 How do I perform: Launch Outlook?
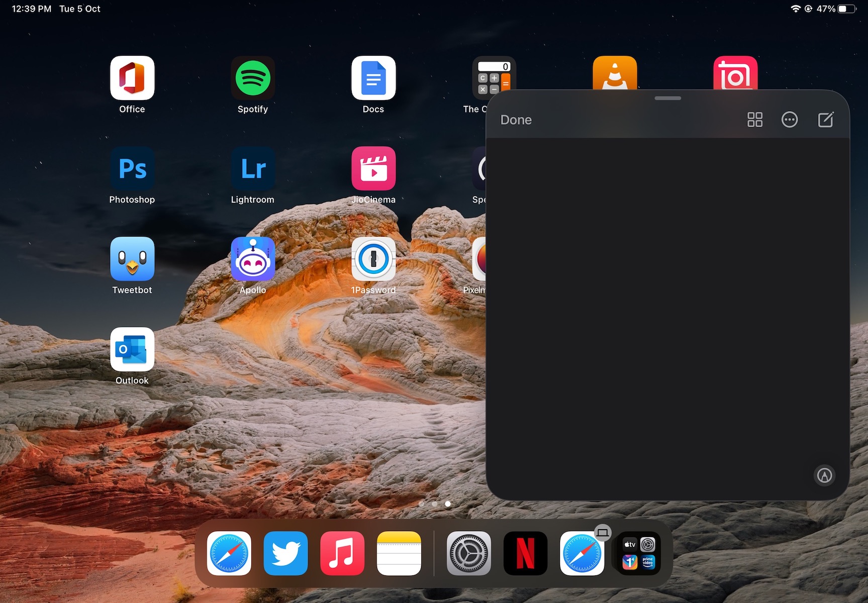pos(132,350)
